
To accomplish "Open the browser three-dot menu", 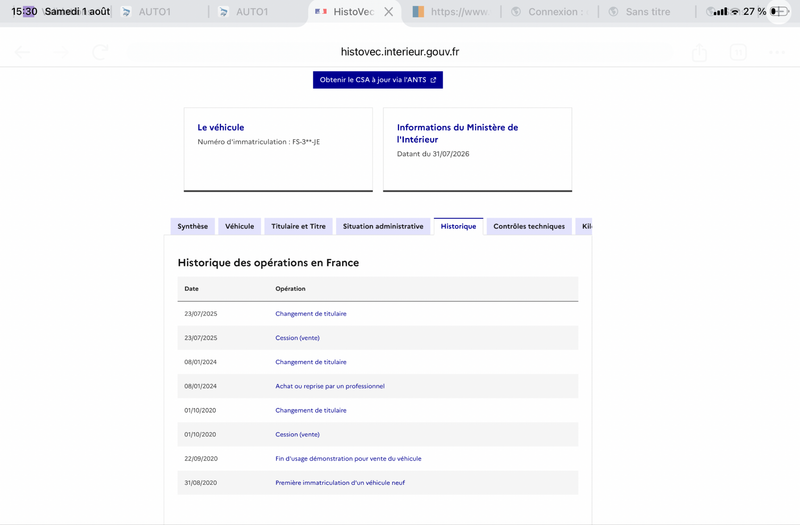I will point(777,52).
